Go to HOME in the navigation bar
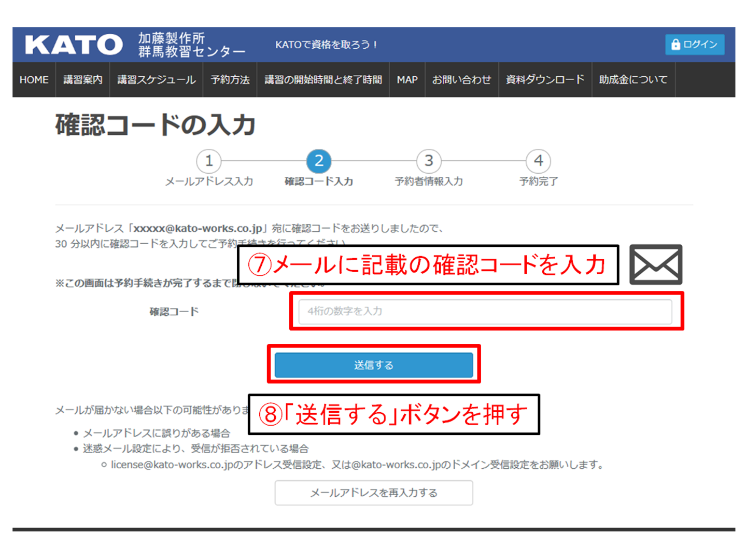The image size is (746, 560). click(34, 80)
